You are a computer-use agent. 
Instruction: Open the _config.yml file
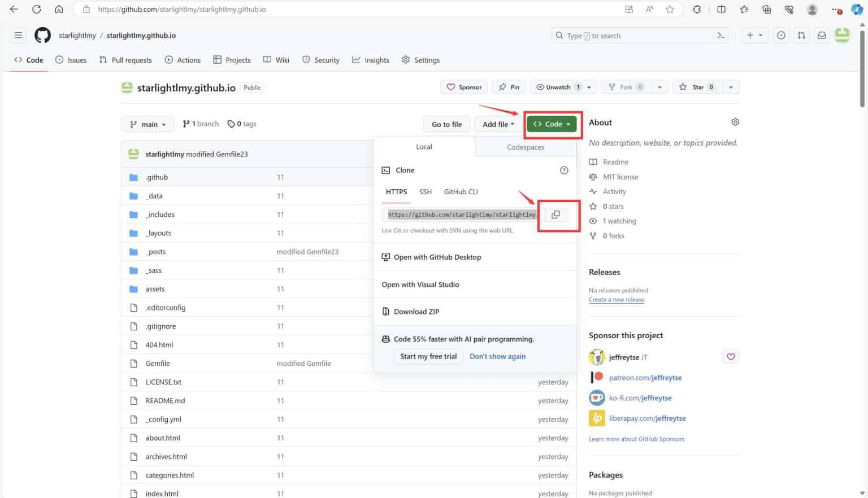(163, 420)
